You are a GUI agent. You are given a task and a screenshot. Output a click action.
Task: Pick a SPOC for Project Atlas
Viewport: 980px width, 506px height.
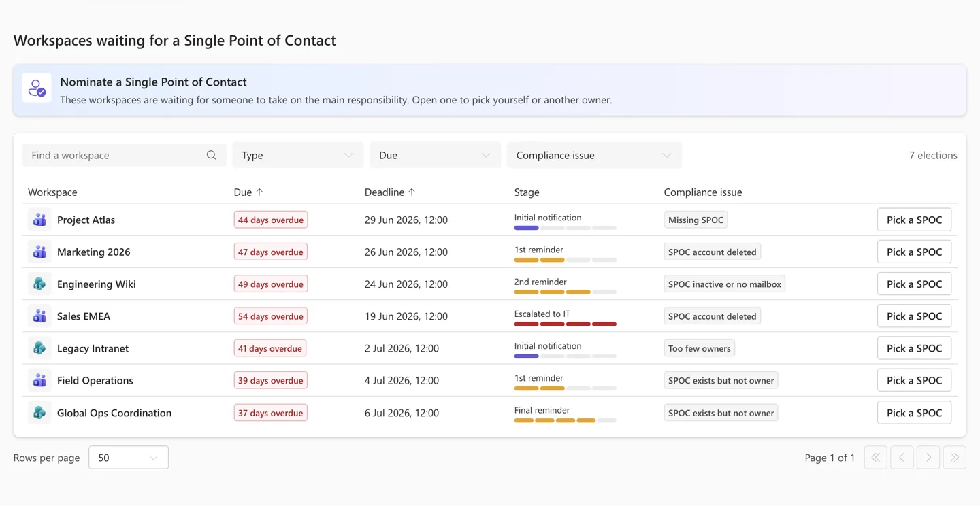pyautogui.click(x=914, y=220)
